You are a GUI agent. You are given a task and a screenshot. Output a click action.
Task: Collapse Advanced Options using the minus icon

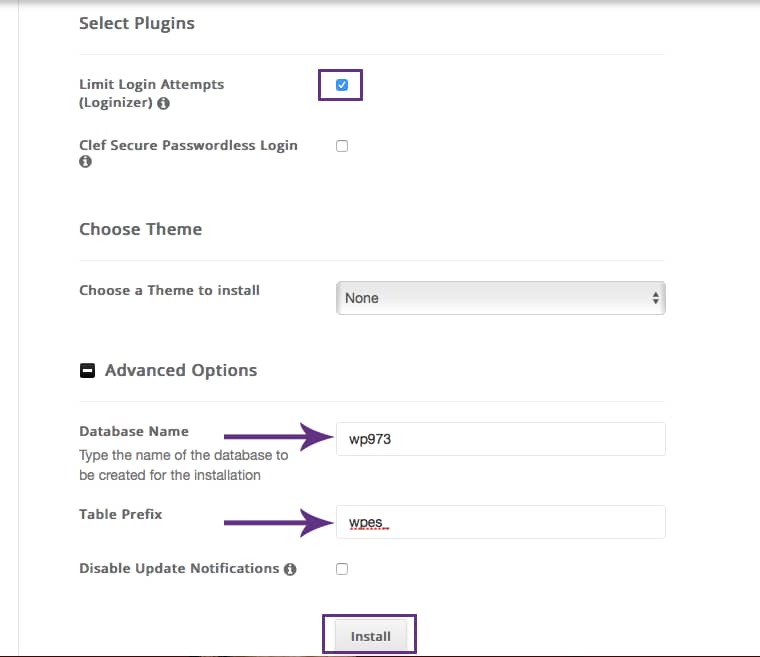pos(87,370)
